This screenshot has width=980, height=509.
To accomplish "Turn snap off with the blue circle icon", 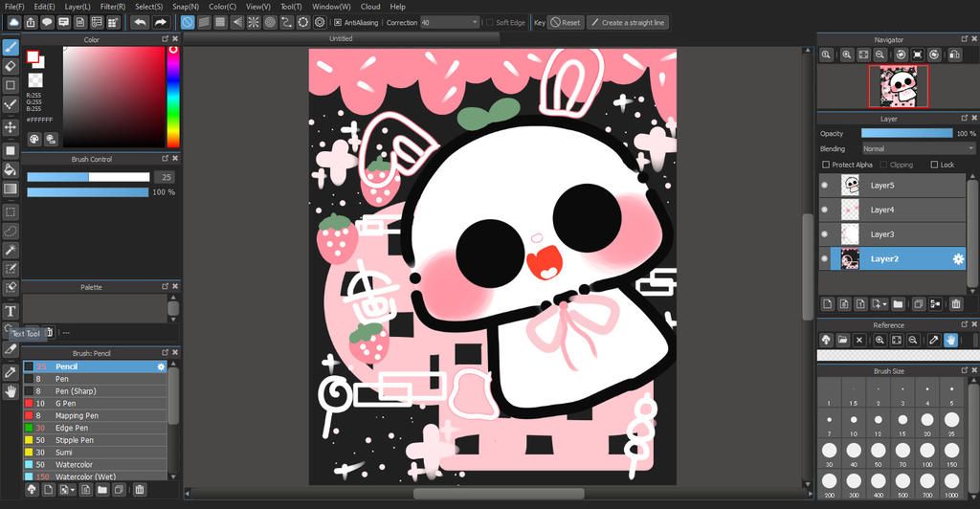I will (x=188, y=22).
